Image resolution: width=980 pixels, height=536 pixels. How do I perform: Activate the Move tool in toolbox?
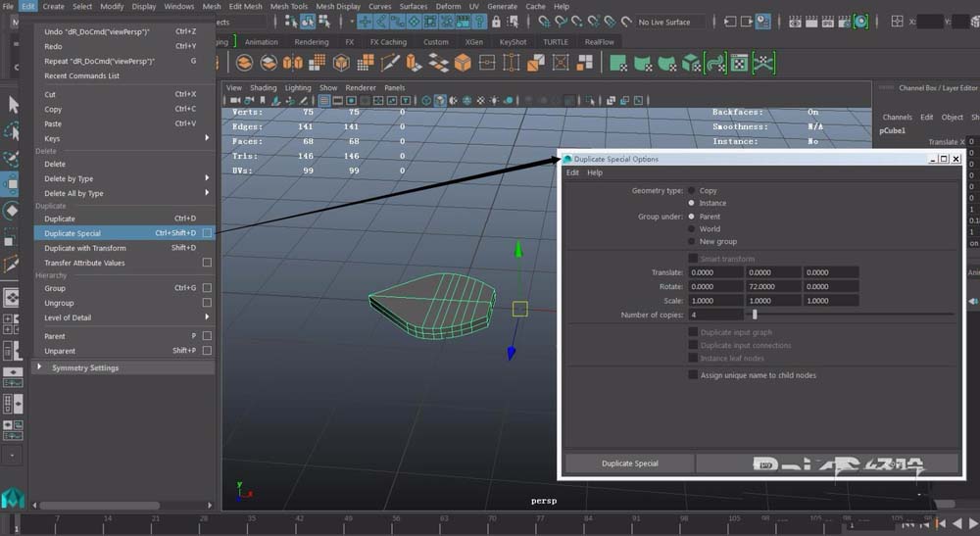(x=12, y=184)
